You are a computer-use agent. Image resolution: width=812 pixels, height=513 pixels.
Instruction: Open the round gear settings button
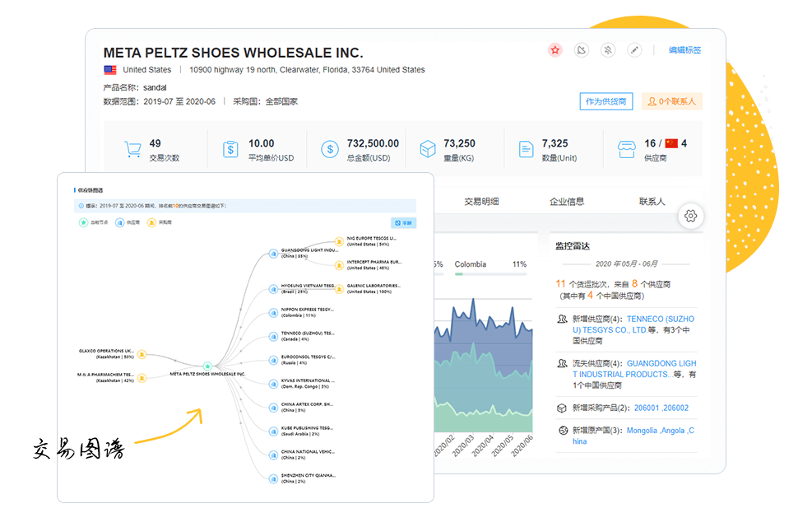691,216
